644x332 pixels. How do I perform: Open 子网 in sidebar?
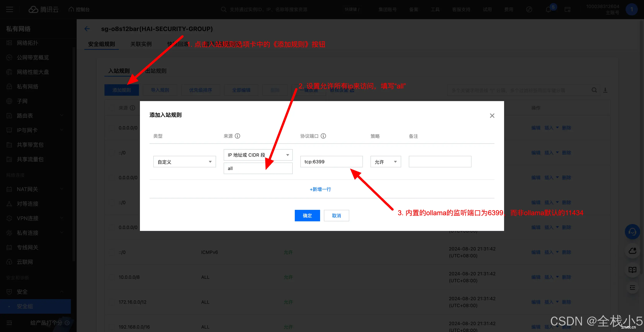coord(22,101)
